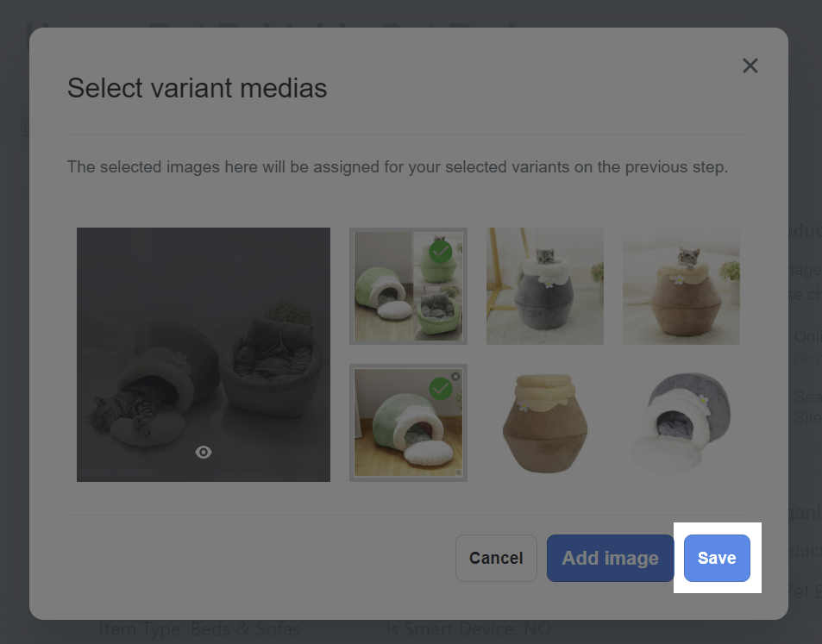Select the gray bed with white cushion thumbnail
Viewport: 822px width, 644px height.
[681, 422]
